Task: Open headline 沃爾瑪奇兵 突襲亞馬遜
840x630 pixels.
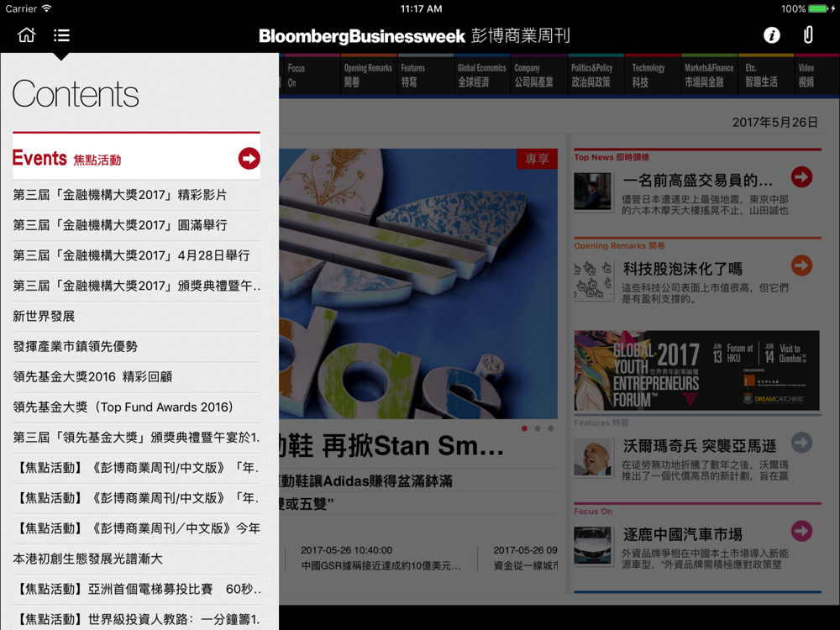Action: tap(700, 446)
